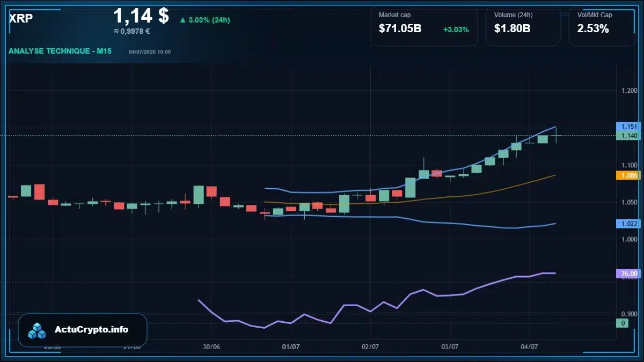Select the 2.53% Vol/Mkt Cap value

(593, 29)
